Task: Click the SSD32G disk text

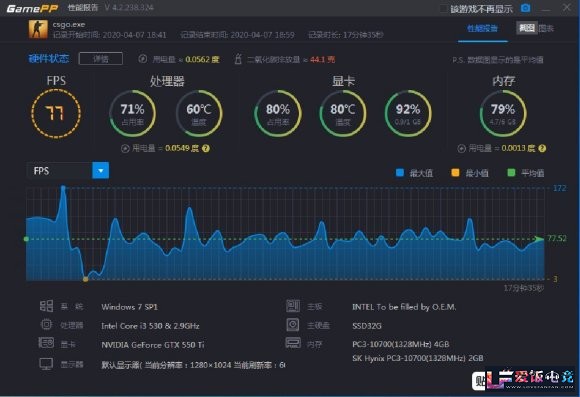Action: coord(367,326)
